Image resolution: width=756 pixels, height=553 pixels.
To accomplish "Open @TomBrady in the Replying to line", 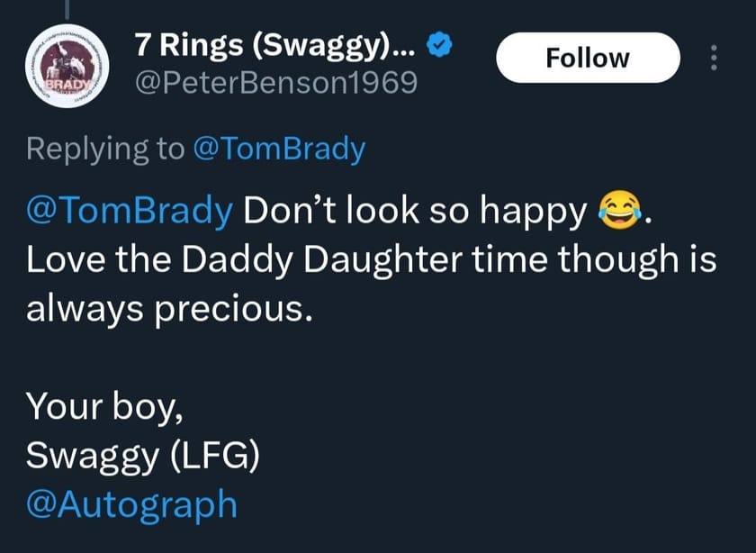I will point(279,148).
